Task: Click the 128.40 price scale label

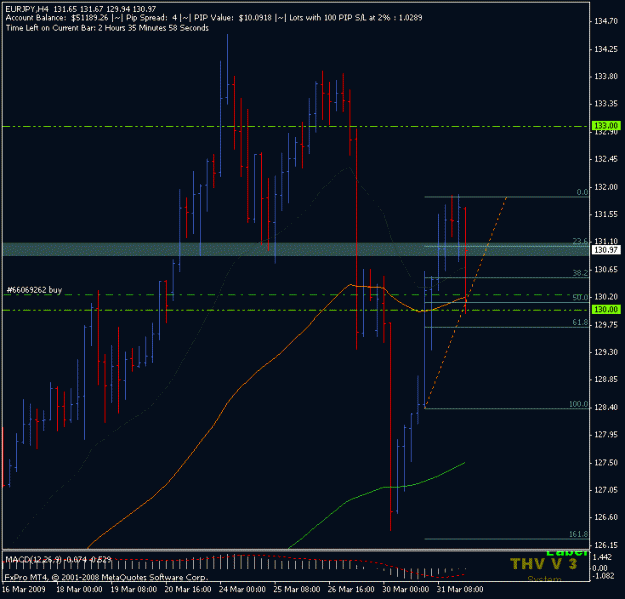Action: pos(606,407)
